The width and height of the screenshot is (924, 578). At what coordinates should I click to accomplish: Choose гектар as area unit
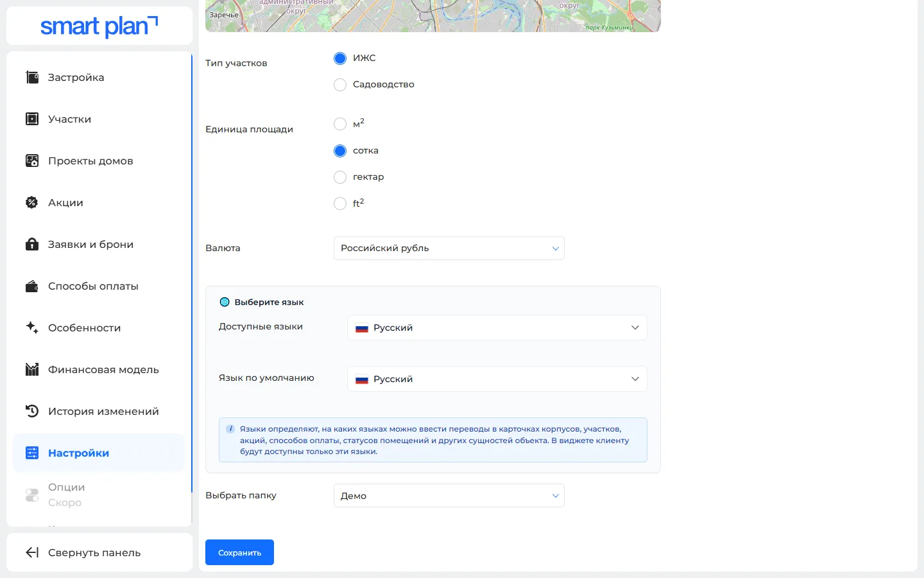coord(340,177)
